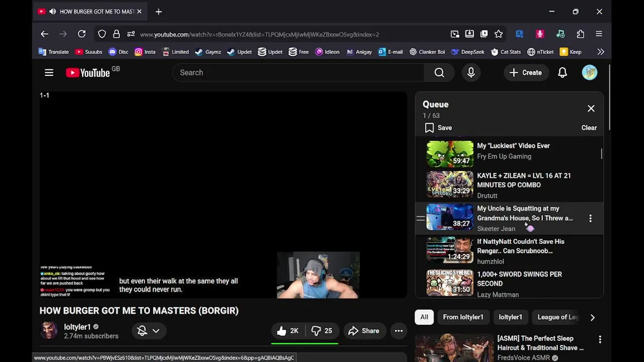Open the Suuubs bookmark
The image size is (644, 362).
click(x=89, y=52)
